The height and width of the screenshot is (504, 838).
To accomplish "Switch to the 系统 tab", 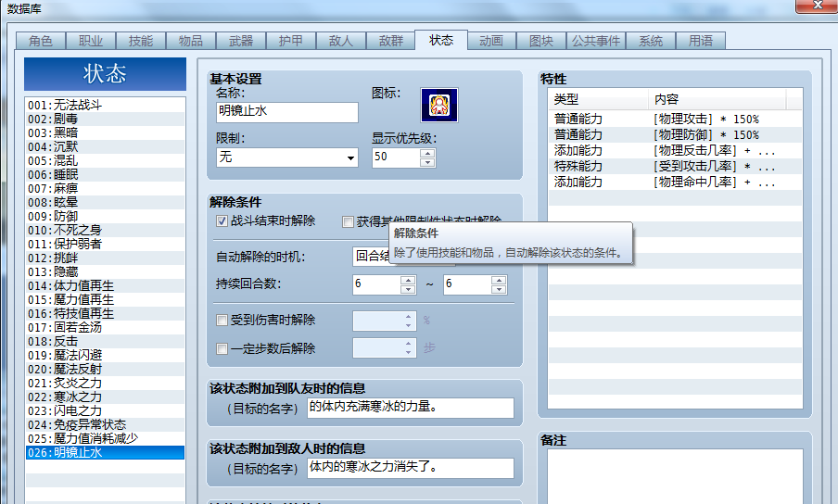I will click(651, 41).
